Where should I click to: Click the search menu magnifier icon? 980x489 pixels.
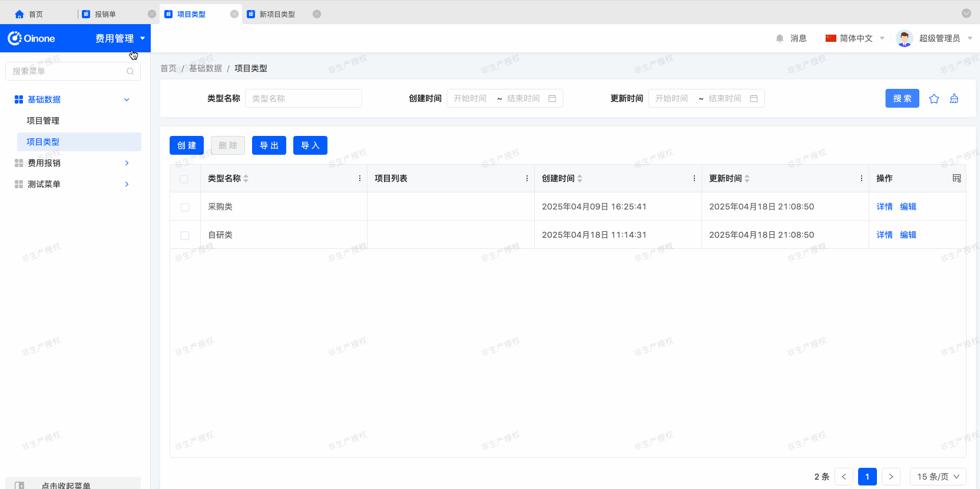tap(130, 71)
